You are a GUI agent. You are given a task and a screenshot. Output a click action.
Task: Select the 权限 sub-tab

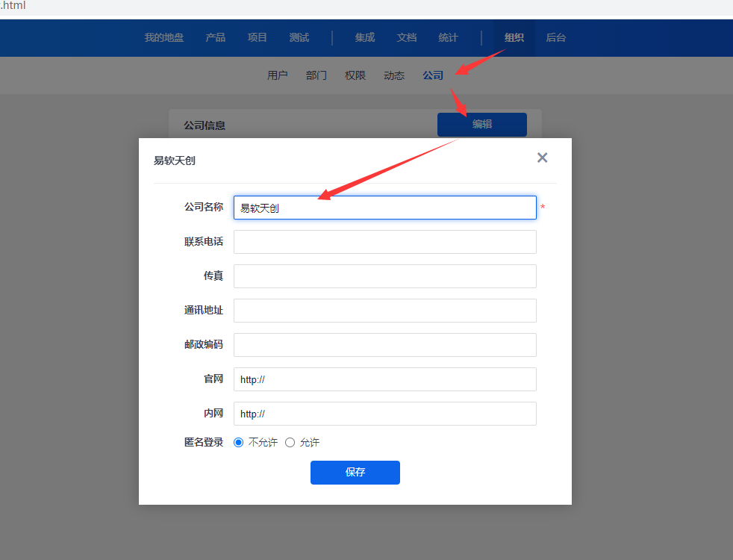coord(355,75)
